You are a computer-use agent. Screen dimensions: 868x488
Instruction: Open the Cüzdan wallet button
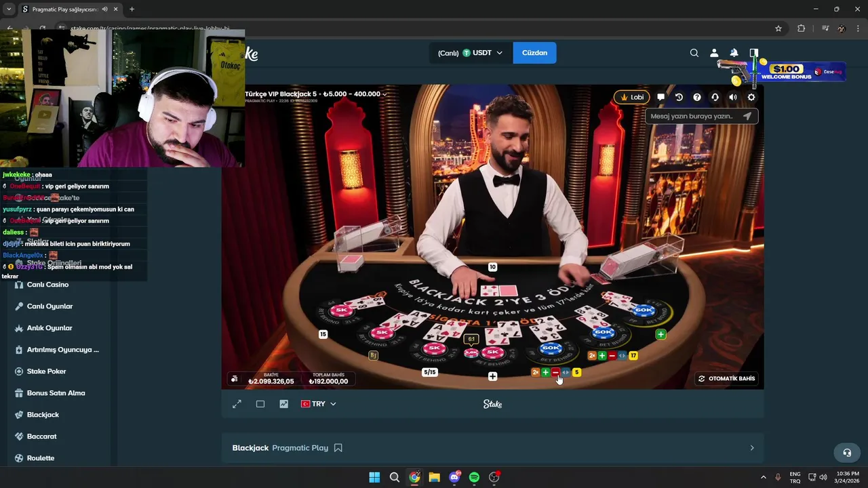[534, 53]
